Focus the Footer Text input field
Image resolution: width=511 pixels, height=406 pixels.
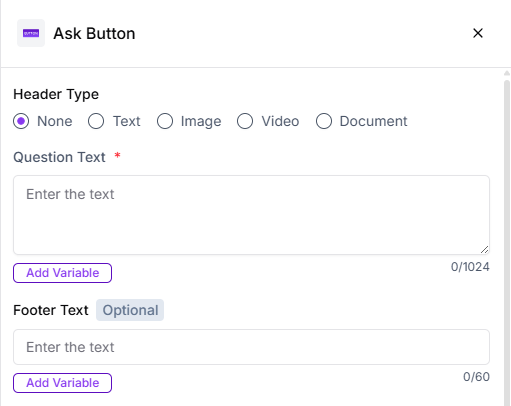click(x=251, y=347)
